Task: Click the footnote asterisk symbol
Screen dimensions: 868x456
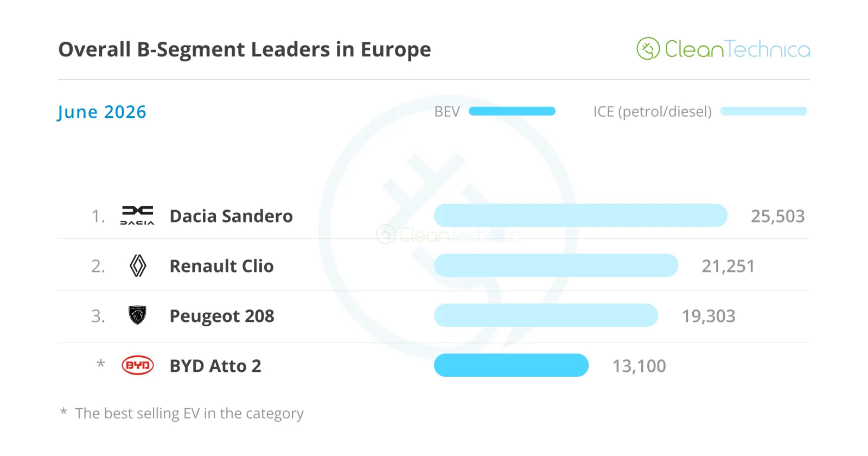Action: tap(63, 412)
